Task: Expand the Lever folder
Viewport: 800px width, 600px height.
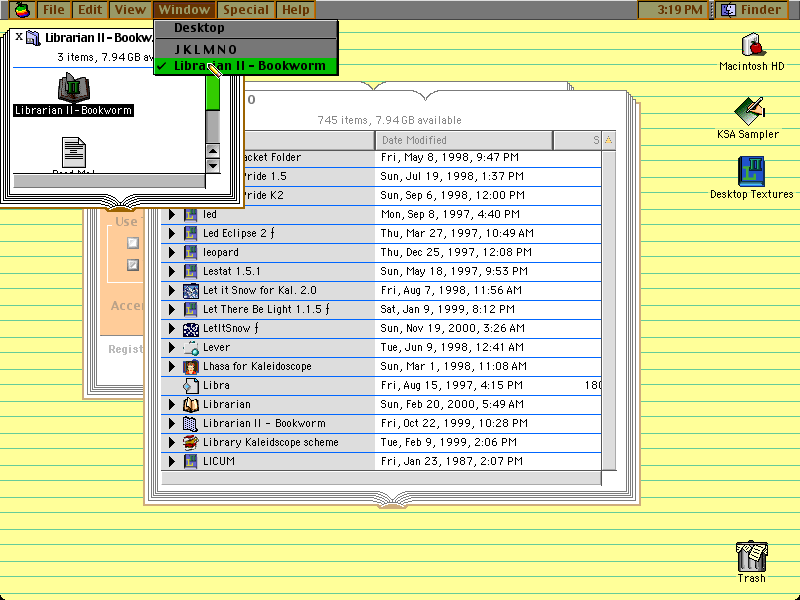Action: [x=172, y=347]
